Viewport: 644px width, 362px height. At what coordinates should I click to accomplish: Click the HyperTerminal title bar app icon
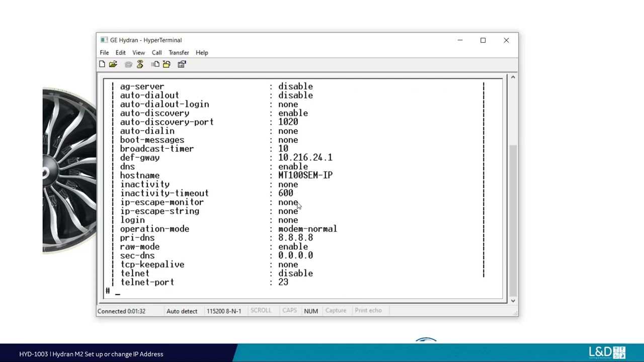click(104, 40)
